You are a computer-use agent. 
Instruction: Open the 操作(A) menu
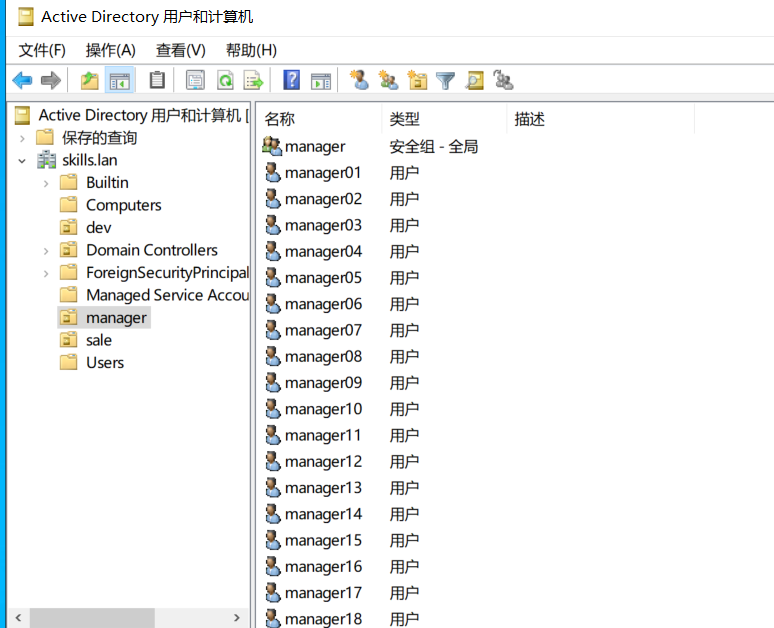click(110, 50)
